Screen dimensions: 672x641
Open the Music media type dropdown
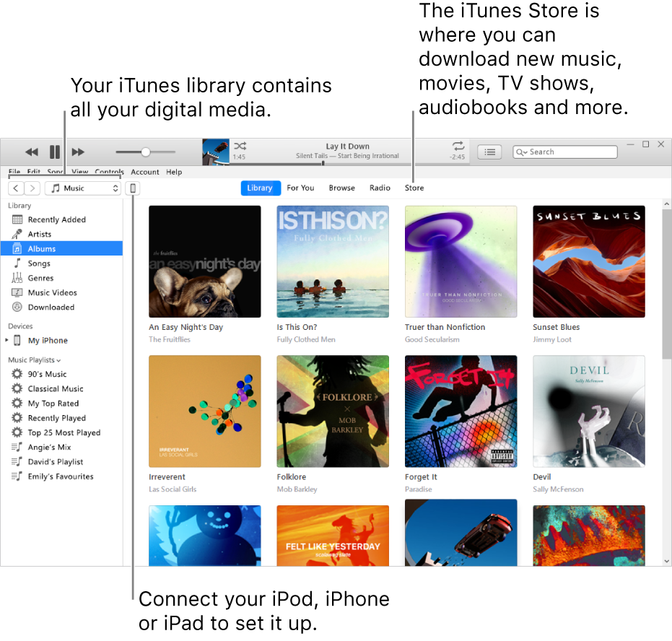(82, 188)
